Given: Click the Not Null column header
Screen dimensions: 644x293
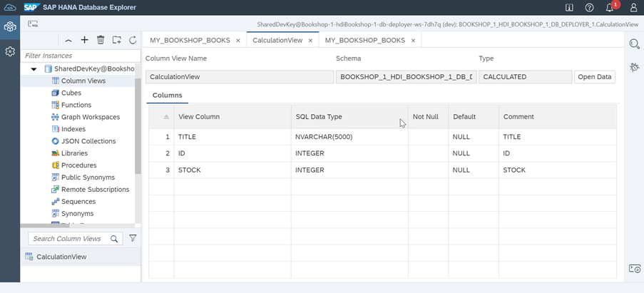Looking at the screenshot, I should coord(429,117).
